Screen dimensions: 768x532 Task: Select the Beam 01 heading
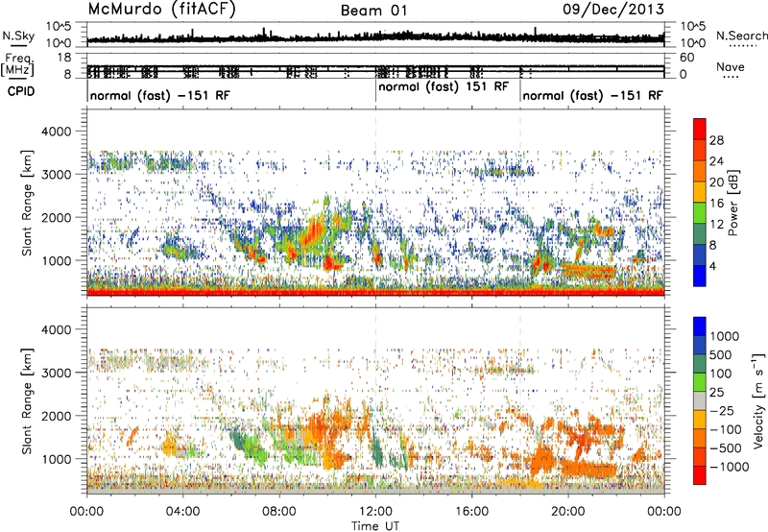[373, 11]
